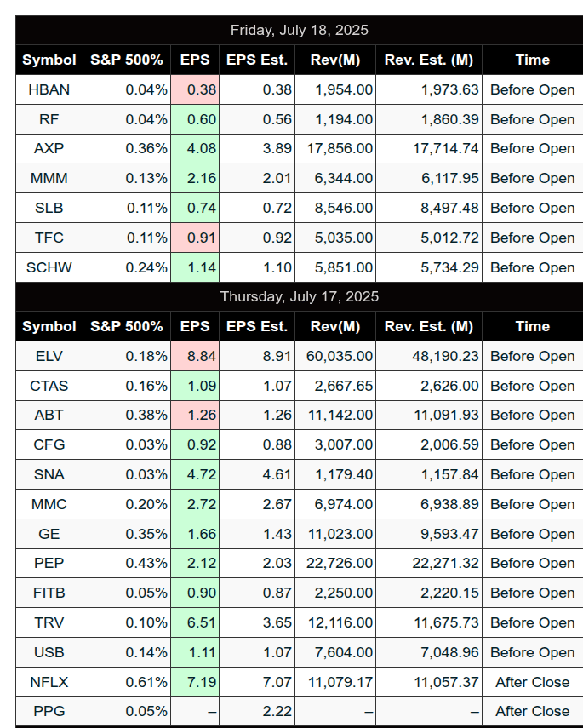The height and width of the screenshot is (728, 583).
Task: Click AXP's green EPS value 4.08
Action: 195,148
